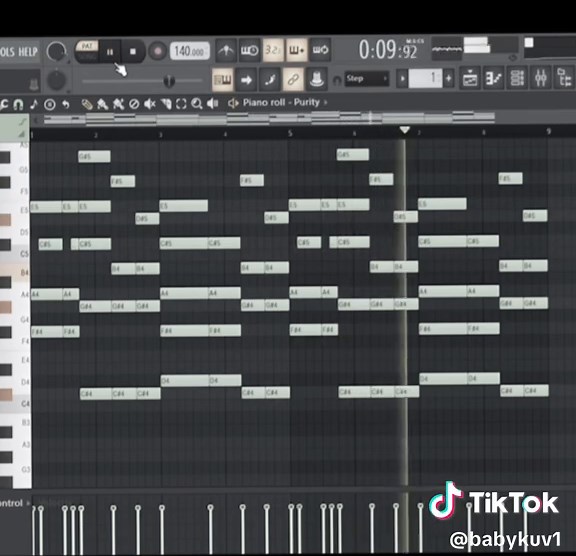The image size is (576, 556).
Task: Open the Channel rack
Action: point(517,77)
